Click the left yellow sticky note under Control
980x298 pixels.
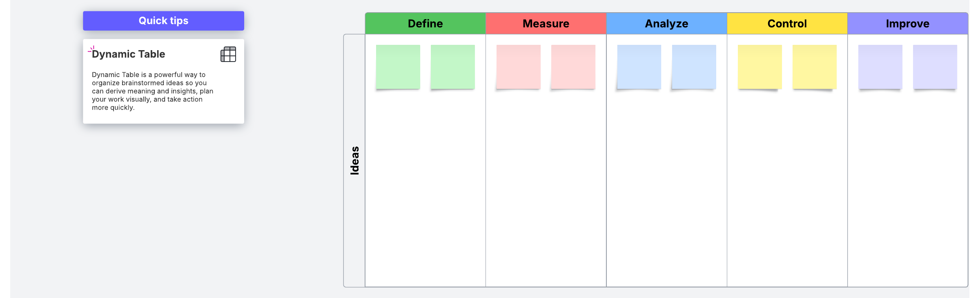coord(759,67)
